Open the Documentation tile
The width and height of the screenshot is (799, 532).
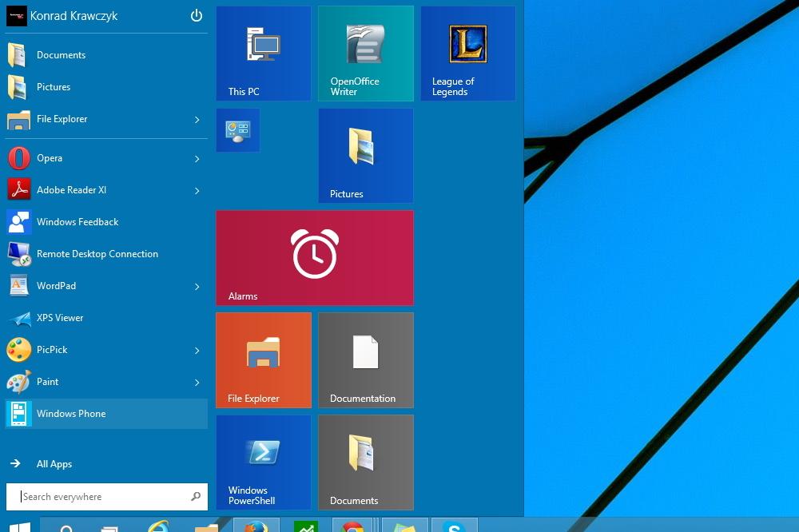click(x=366, y=360)
